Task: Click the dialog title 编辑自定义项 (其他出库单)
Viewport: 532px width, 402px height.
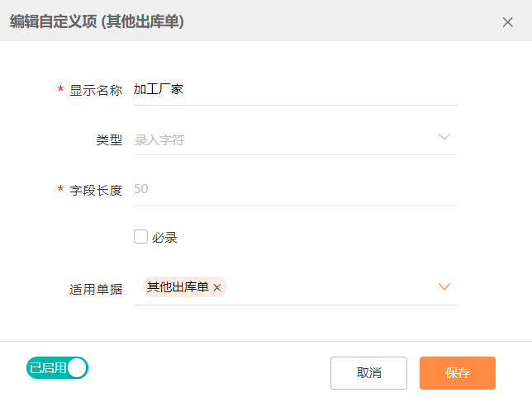Action: [97, 21]
